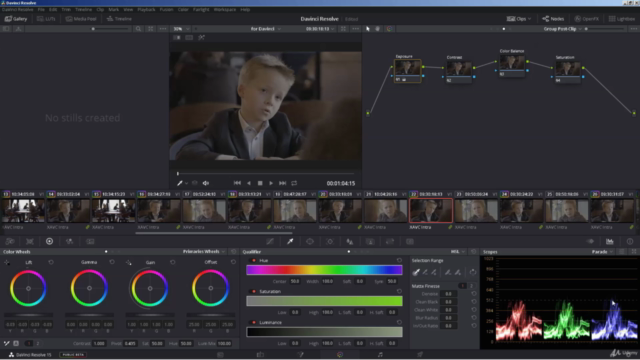Reset the Gamma color wheel

click(x=112, y=262)
